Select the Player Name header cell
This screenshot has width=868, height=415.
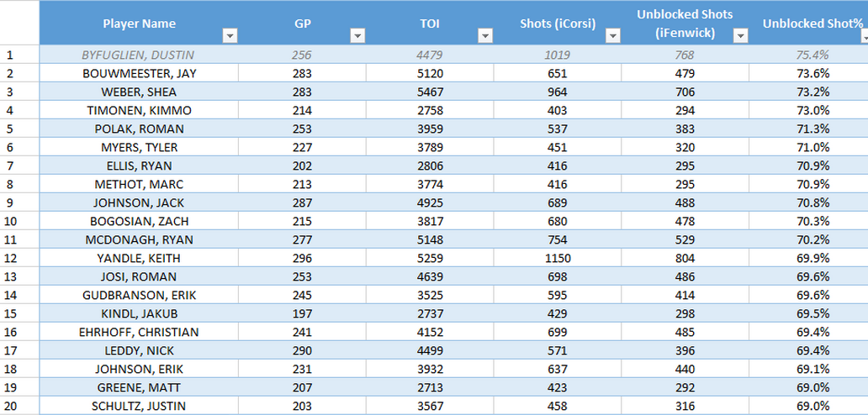click(x=139, y=23)
